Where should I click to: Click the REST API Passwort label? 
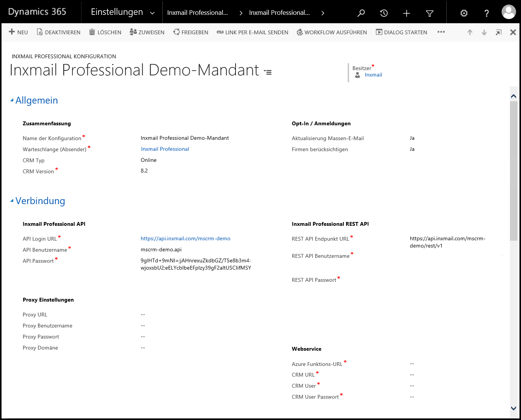point(314,280)
